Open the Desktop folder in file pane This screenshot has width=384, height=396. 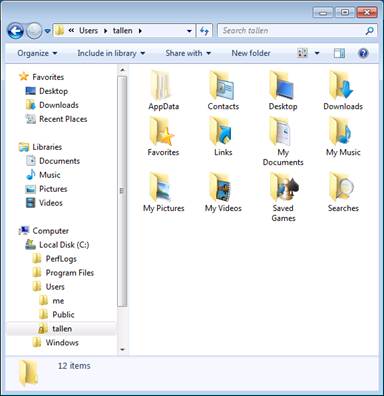[282, 85]
